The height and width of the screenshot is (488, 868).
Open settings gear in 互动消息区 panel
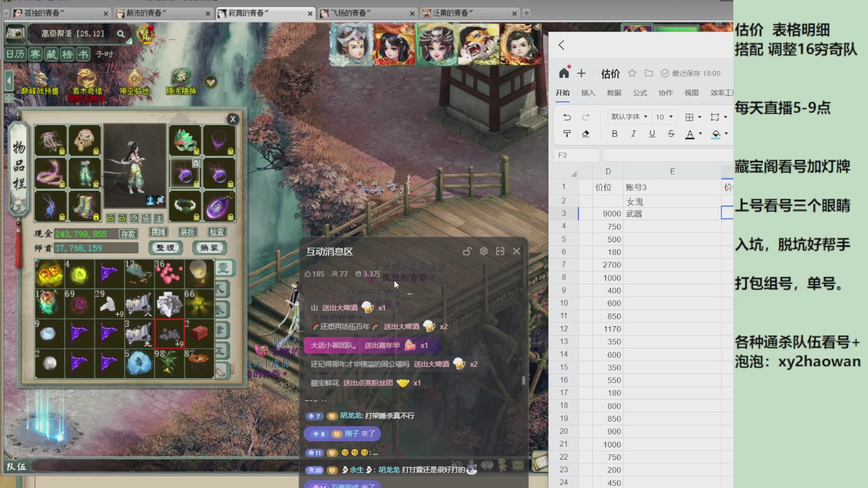pyautogui.click(x=484, y=251)
